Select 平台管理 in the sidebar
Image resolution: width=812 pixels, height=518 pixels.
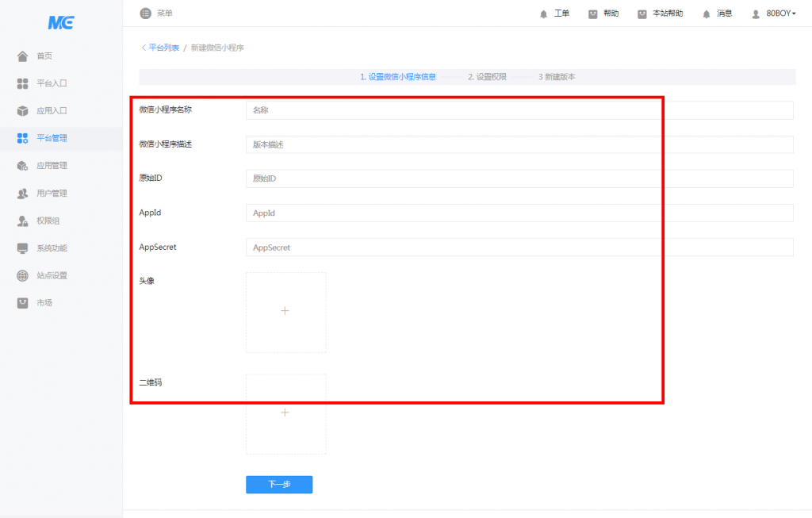pyautogui.click(x=52, y=138)
